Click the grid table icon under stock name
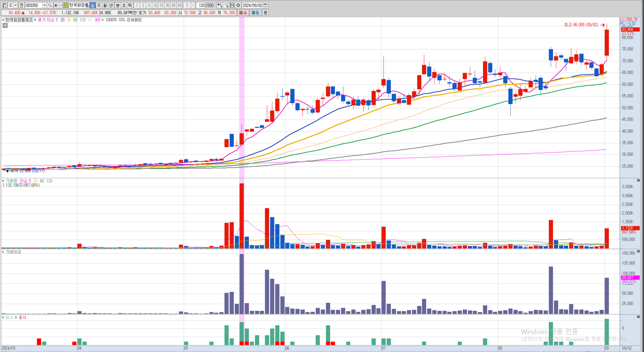The height and width of the screenshot is (352, 644). pyautogui.click(x=5, y=25)
